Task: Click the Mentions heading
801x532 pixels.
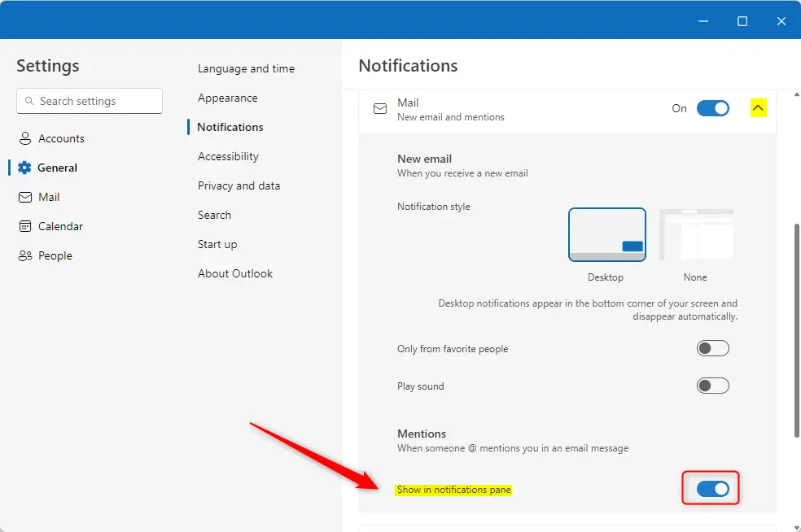Action: point(422,434)
